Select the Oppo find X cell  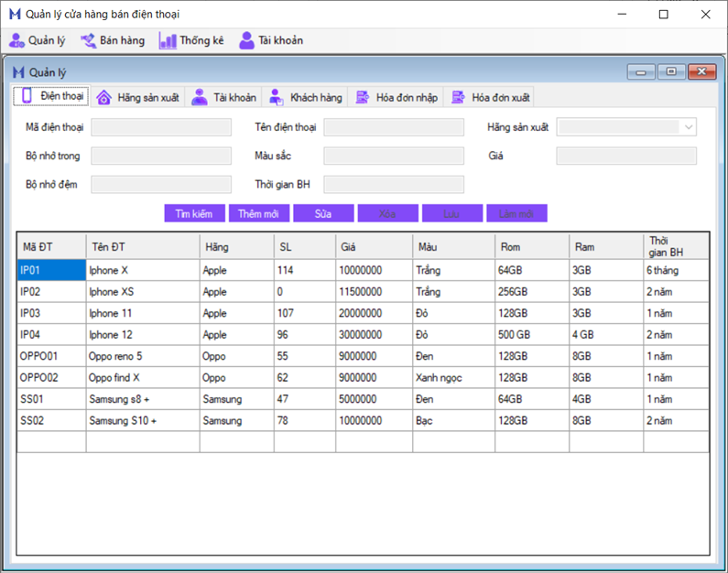click(143, 378)
